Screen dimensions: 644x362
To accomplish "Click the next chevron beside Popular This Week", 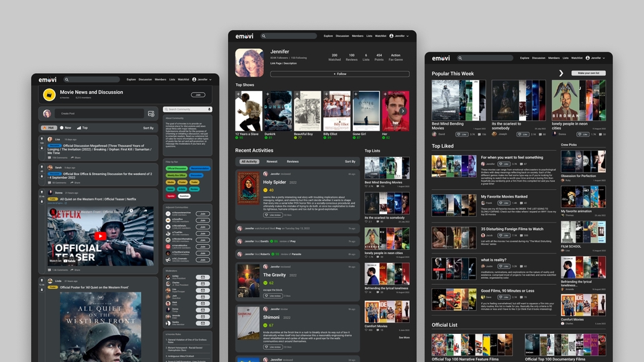I will tap(561, 73).
